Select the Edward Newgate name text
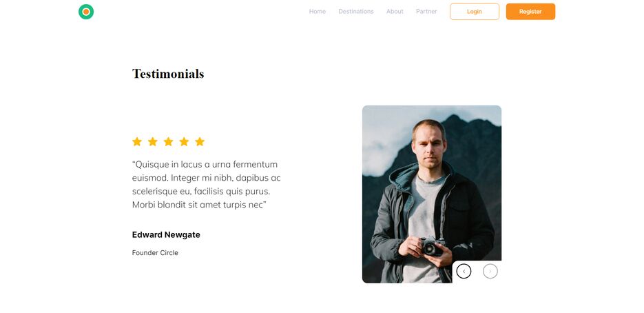644x313 pixels. (166, 235)
